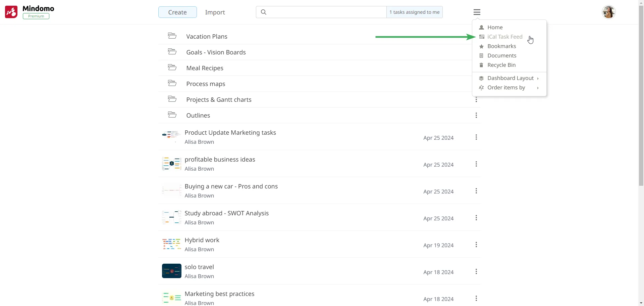Click the Mindomo logo icon
The image size is (644, 306).
point(11,12)
